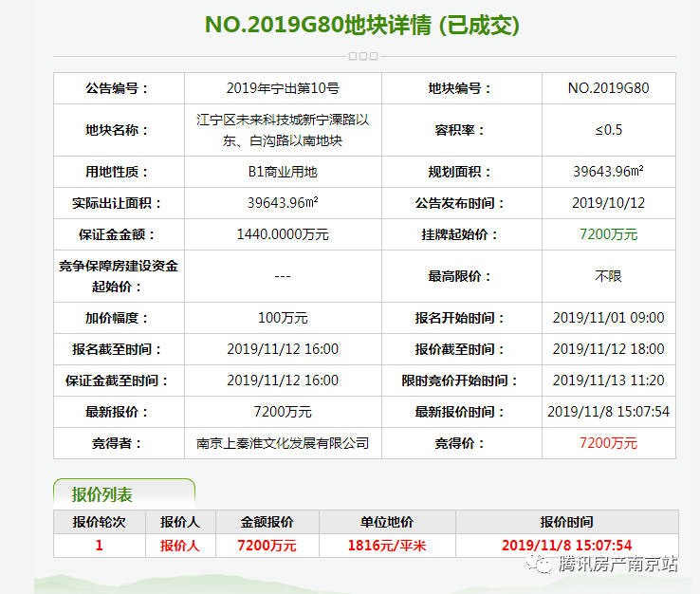Click the 挂牌起始价 label cell
Viewport: 700px width, 594px height.
462,234
